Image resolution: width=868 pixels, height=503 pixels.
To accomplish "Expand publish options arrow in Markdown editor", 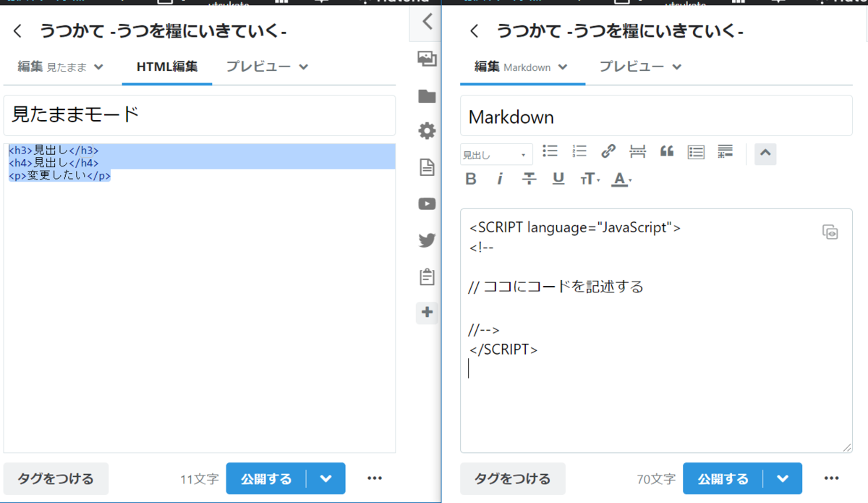I will click(x=783, y=479).
